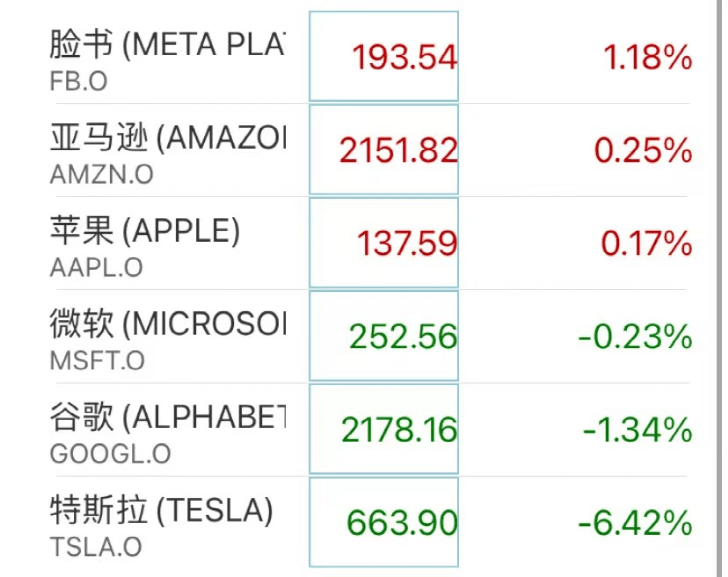Tap Microsoft change -0.23%
Image resolution: width=728 pixels, height=577 pixels.
tap(635, 337)
